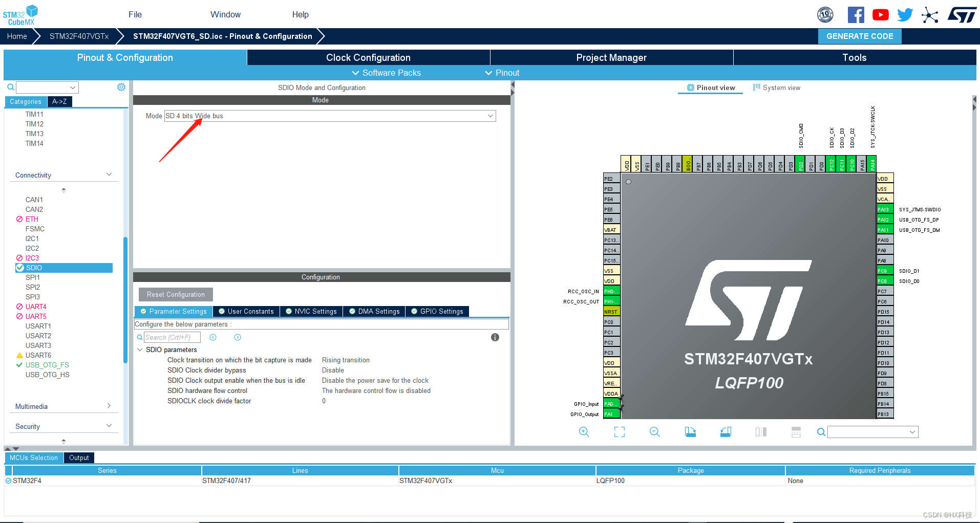The height and width of the screenshot is (523, 980).
Task: Go to previous parameter search result
Action: (x=213, y=337)
